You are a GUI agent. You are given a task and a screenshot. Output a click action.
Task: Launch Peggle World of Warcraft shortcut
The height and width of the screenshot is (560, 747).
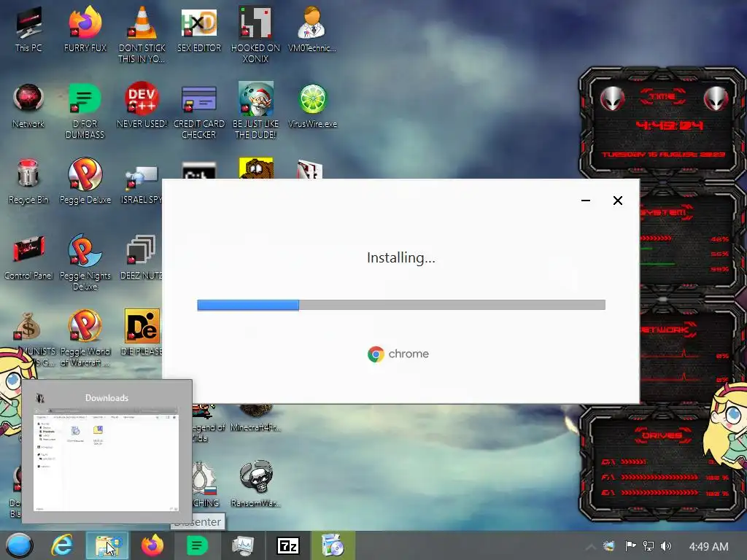(x=85, y=338)
